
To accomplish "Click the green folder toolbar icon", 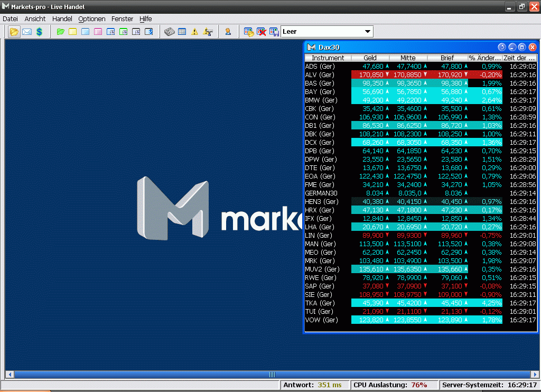I will coord(60,32).
